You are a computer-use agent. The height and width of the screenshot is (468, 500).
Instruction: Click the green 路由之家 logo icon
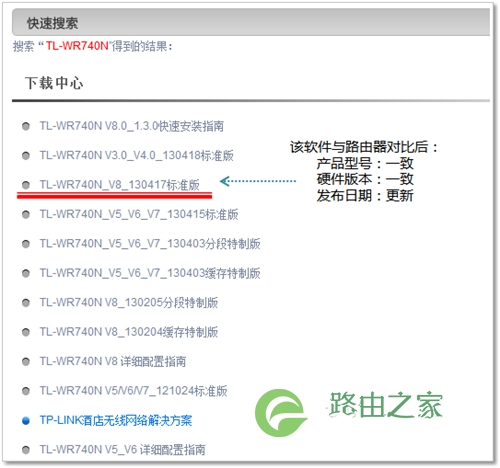point(281,413)
